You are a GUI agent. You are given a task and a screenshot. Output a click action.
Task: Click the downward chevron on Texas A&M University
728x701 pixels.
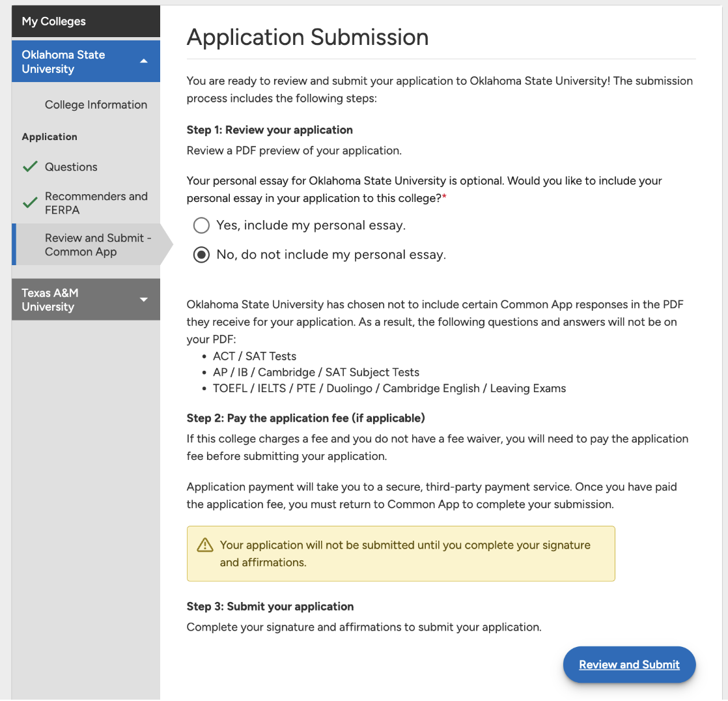(x=144, y=299)
